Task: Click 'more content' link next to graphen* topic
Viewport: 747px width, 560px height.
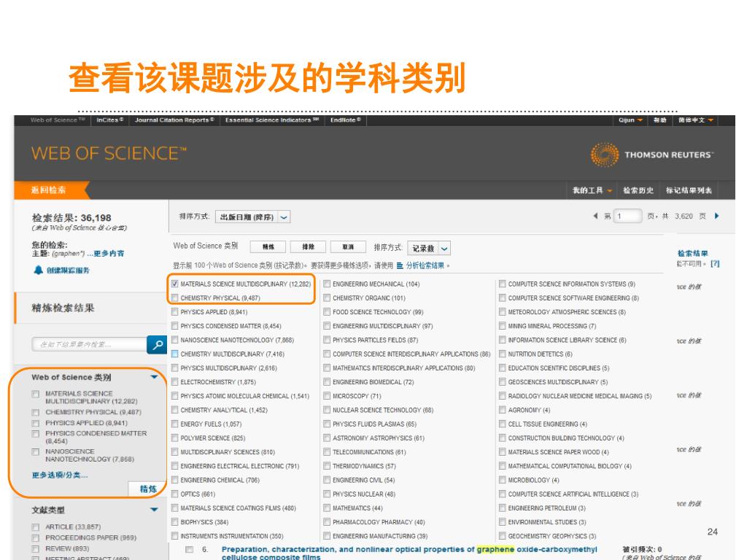Action: 106,253
